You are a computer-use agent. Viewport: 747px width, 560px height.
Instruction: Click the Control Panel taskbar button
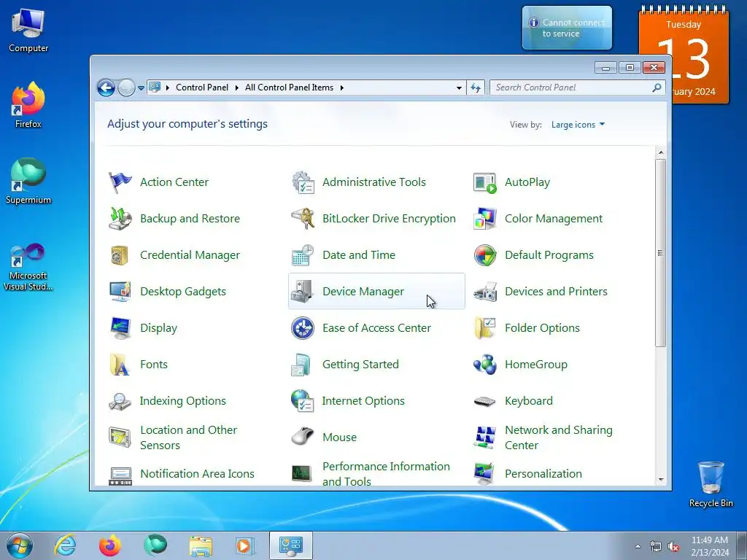point(291,545)
